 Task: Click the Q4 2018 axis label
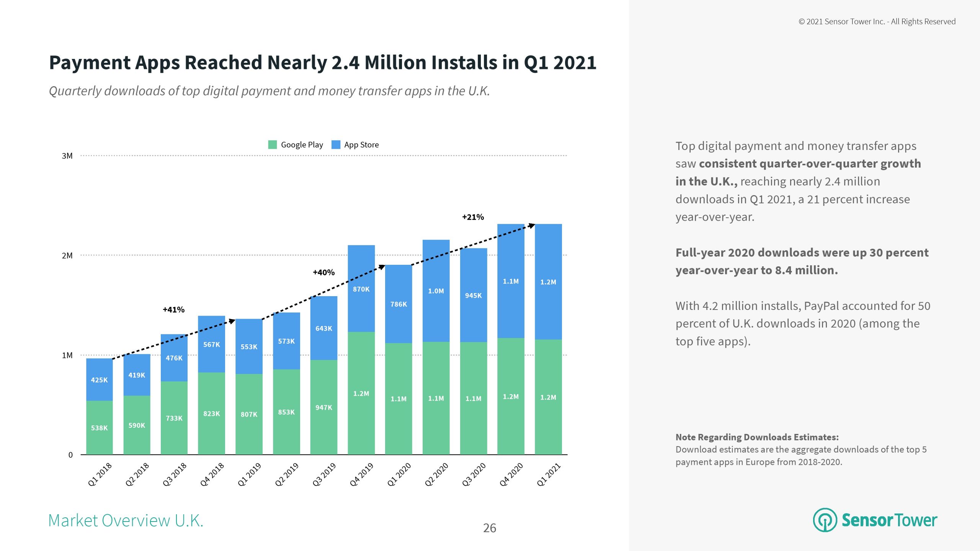tap(212, 474)
